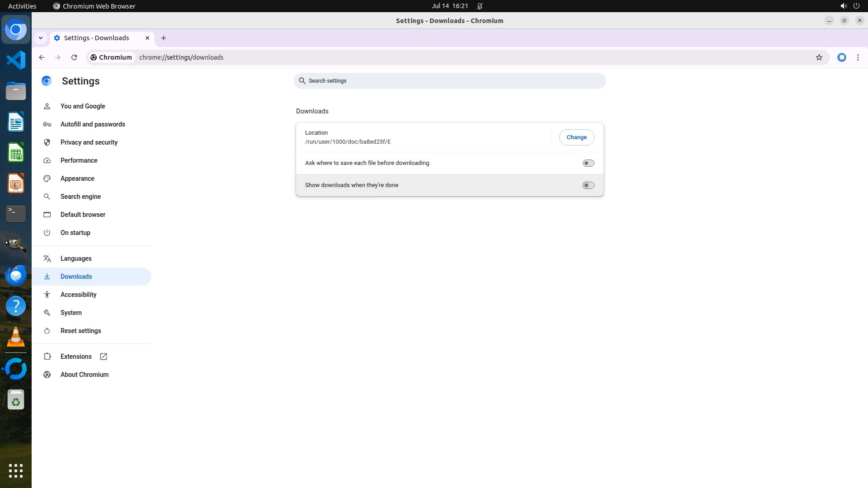Expand the tab search dropdown arrow
This screenshot has width=868, height=488.
tap(41, 38)
